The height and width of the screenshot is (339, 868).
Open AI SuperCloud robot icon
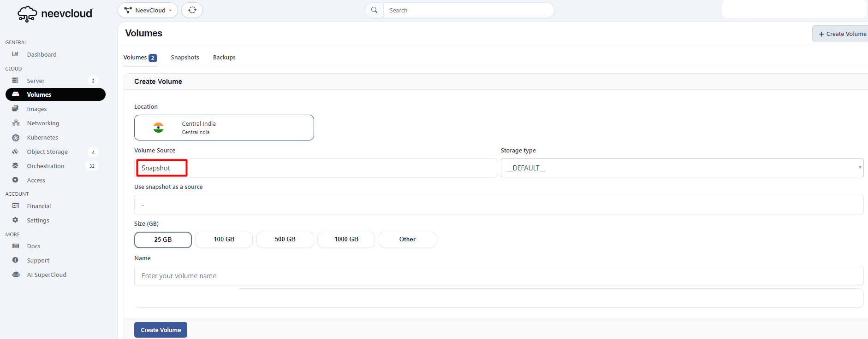(16, 275)
